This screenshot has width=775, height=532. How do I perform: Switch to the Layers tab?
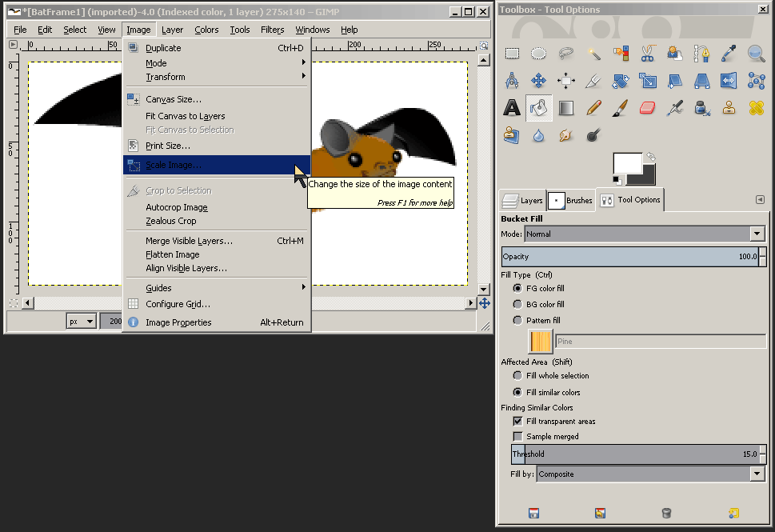point(523,200)
